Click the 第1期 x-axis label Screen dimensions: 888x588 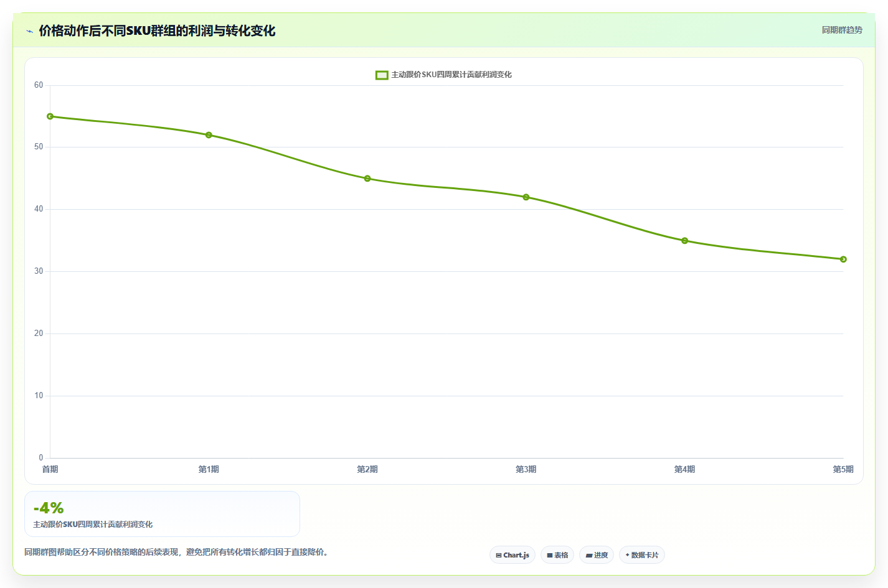[x=209, y=469]
